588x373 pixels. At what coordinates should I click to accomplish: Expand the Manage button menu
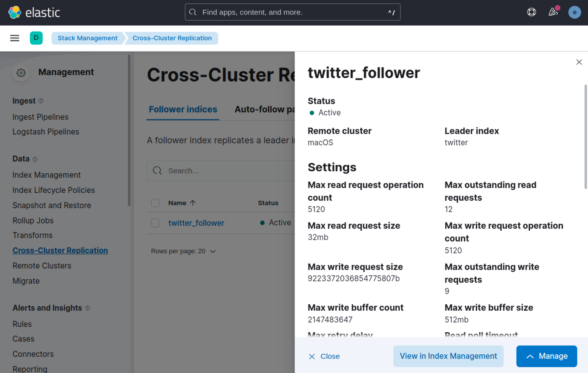pos(547,356)
